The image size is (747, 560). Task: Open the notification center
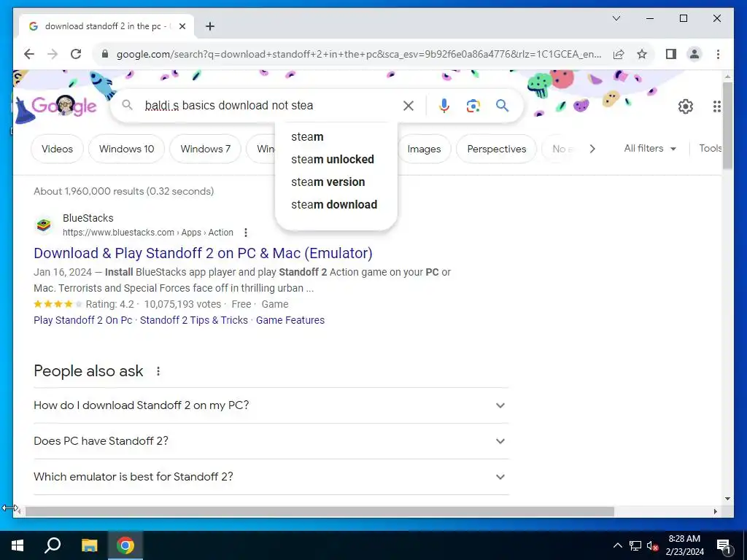pyautogui.click(x=724, y=545)
